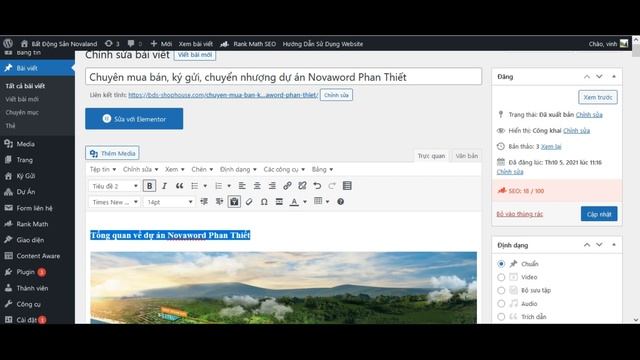Select the Audio post format
Viewport: 640px width, 360px height.
pos(501,304)
